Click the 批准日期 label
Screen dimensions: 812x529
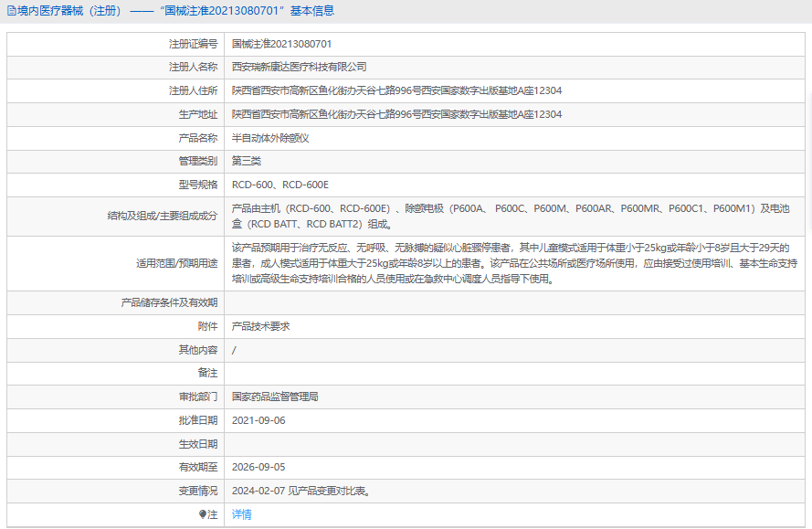pyautogui.click(x=198, y=420)
